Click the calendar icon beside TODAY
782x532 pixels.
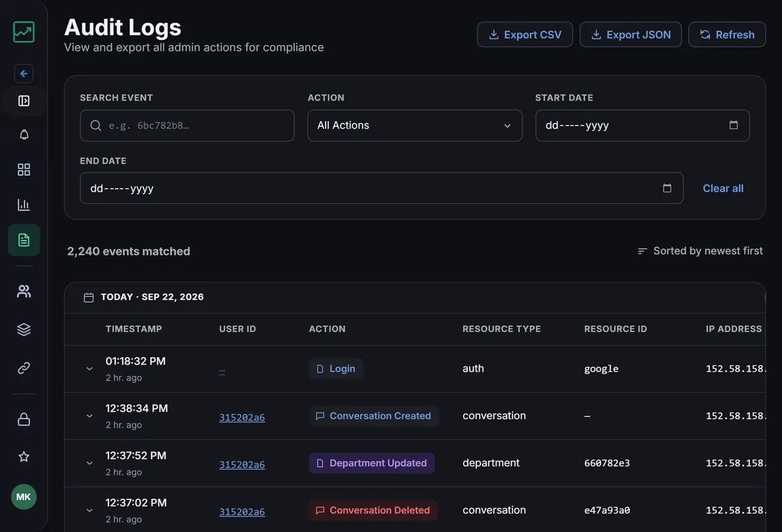pyautogui.click(x=89, y=297)
